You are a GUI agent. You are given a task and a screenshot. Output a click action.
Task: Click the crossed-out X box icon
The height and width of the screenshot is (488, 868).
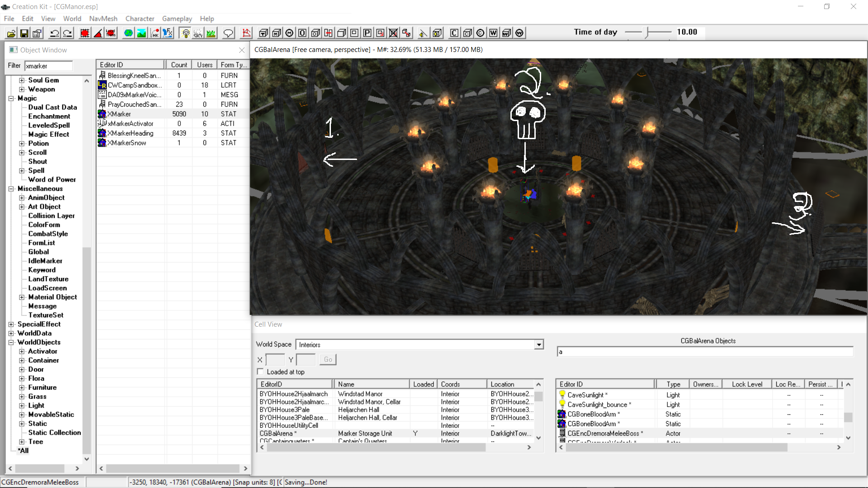pyautogui.click(x=394, y=33)
